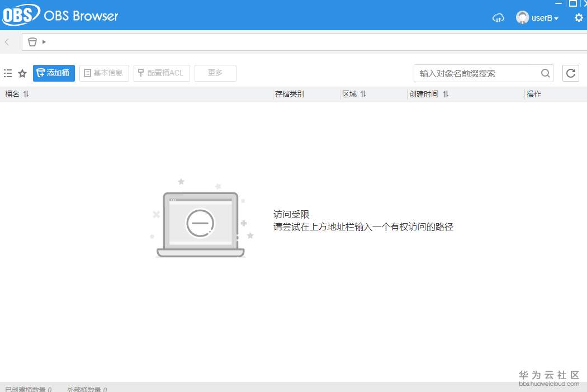
Task: Expand the address bar path arrow
Action: pyautogui.click(x=44, y=42)
